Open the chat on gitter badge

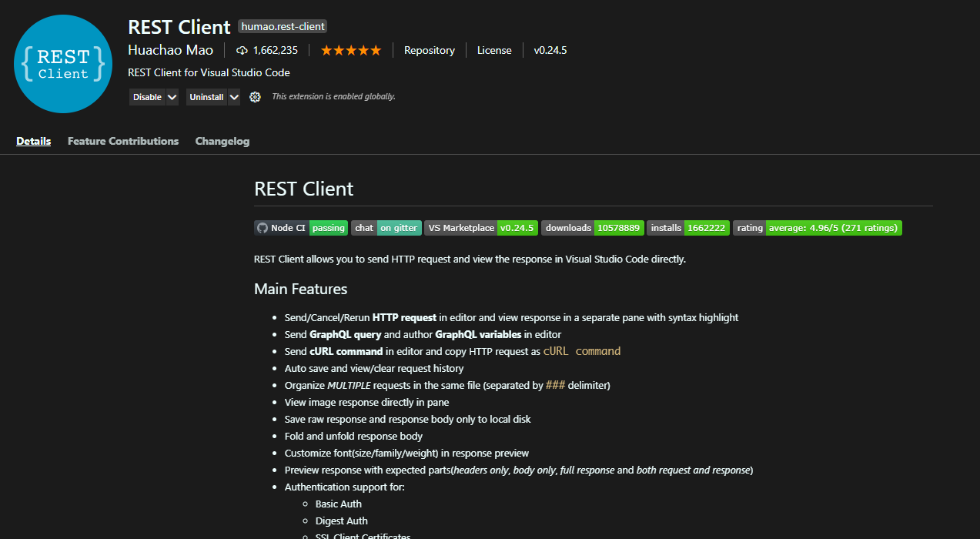point(386,228)
